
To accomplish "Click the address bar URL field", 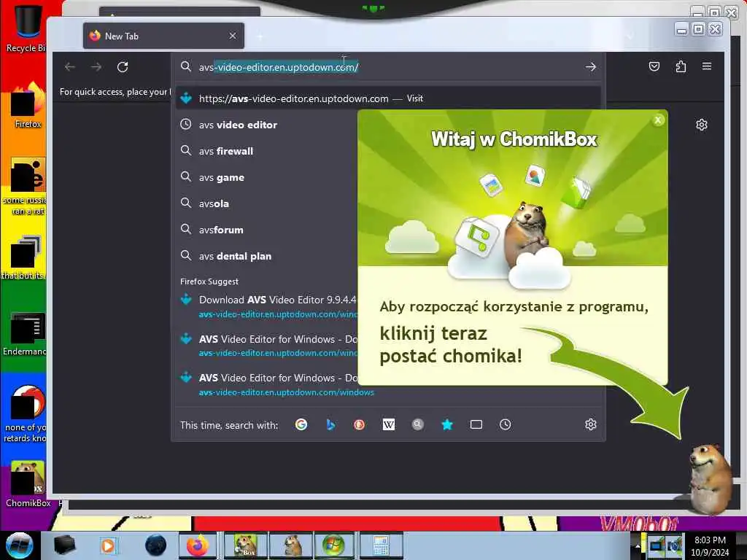I will coord(388,67).
